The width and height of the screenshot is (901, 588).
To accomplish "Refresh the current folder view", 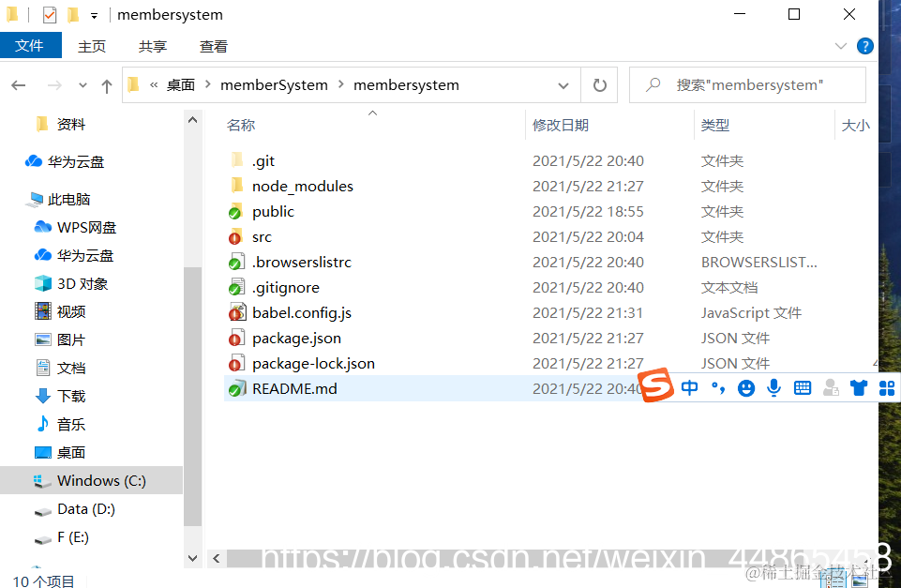I will click(x=599, y=85).
